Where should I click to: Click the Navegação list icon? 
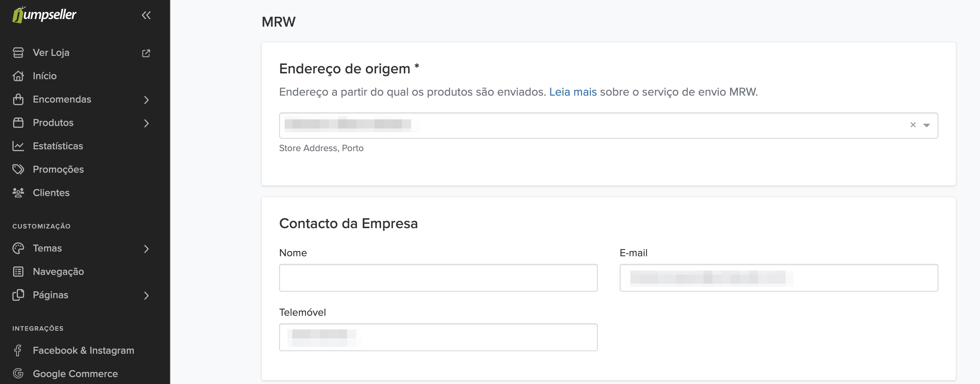(18, 272)
